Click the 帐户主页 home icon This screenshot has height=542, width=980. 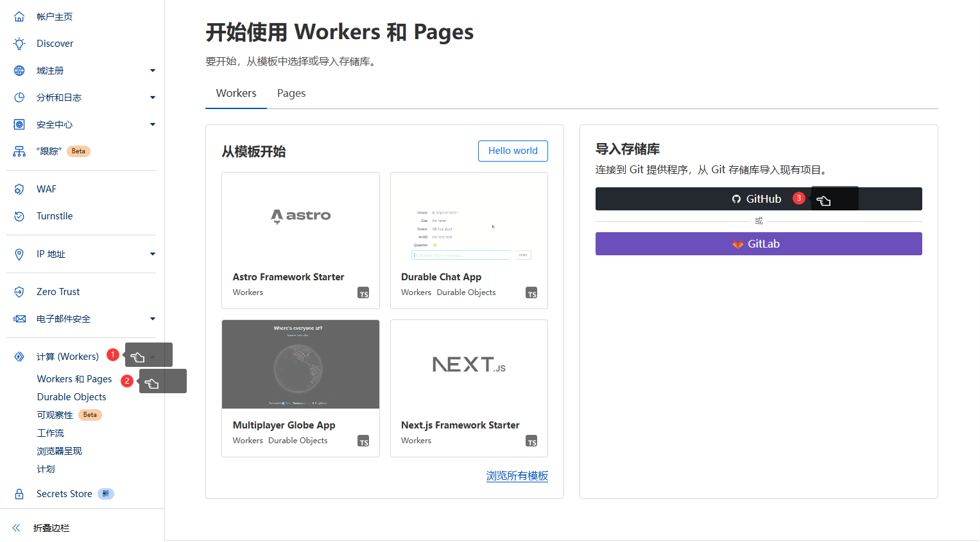(19, 16)
